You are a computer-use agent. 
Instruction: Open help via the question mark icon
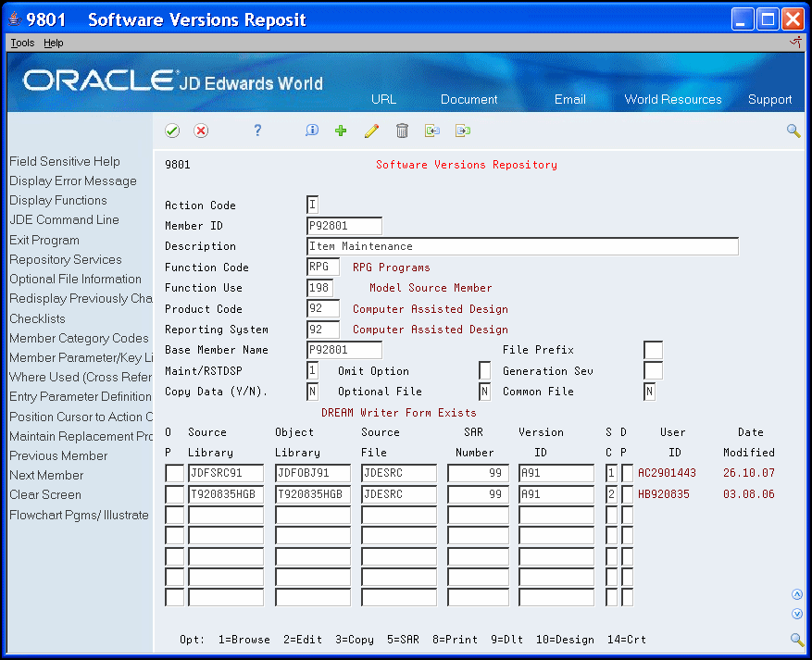[257, 131]
